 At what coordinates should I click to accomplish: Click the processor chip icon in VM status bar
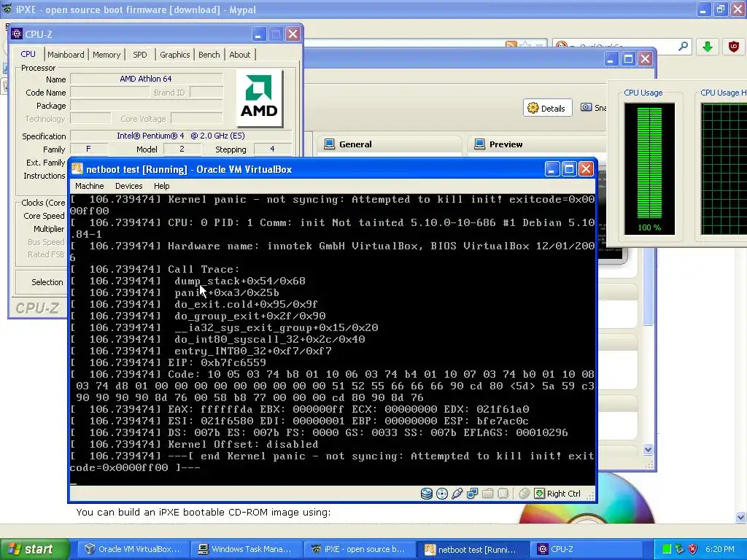[x=503, y=494]
